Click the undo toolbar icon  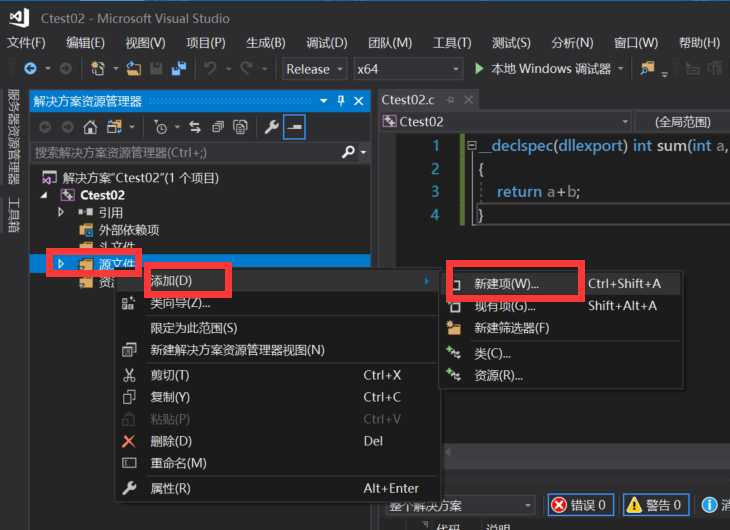210,69
